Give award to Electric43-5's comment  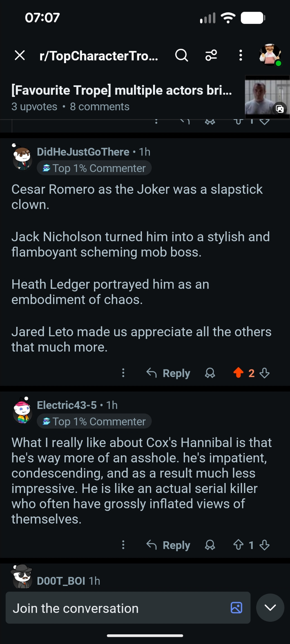210,545
